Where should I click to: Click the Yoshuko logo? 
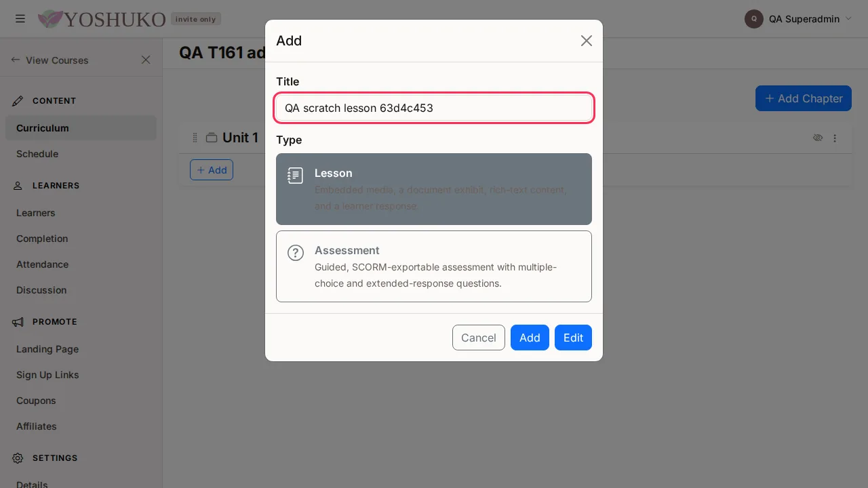click(x=102, y=19)
